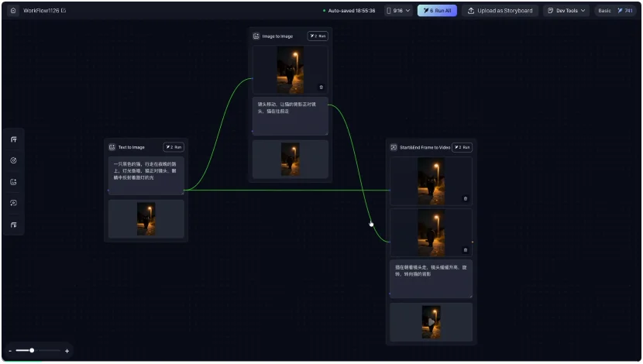Click the Text to Image prompt text box
Image resolution: width=643 pixels, height=364 pixels.
tap(146, 174)
